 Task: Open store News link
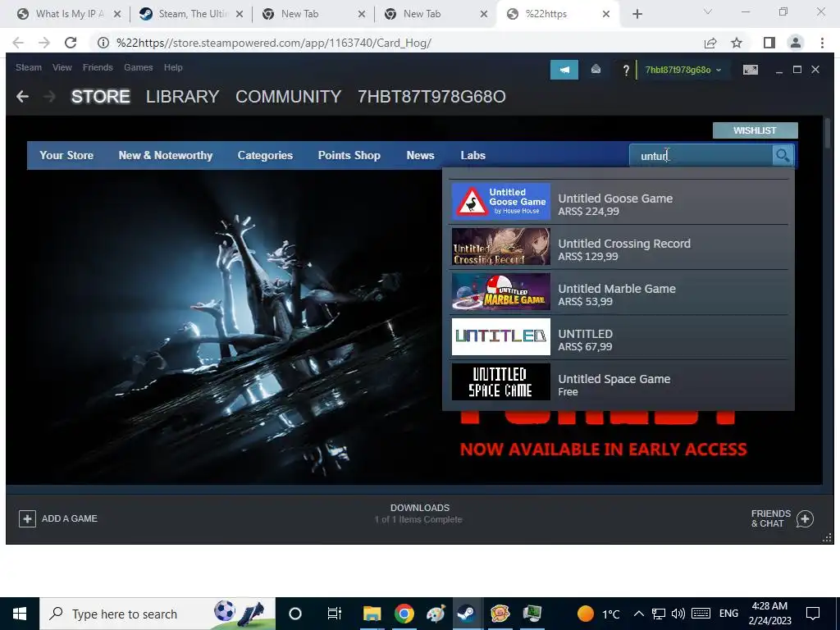click(x=420, y=155)
